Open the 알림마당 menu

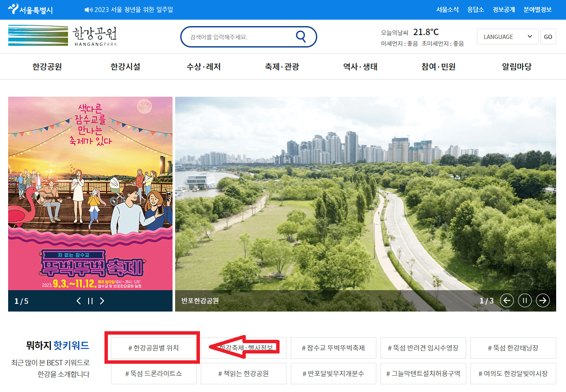[517, 67]
